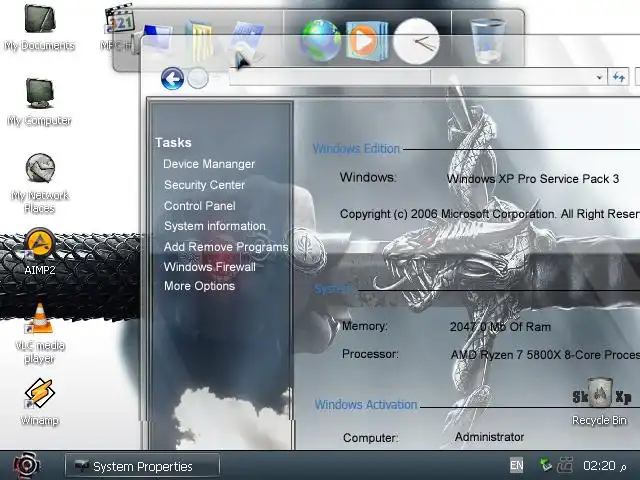Click the taskbar clock 02:20

(599, 466)
